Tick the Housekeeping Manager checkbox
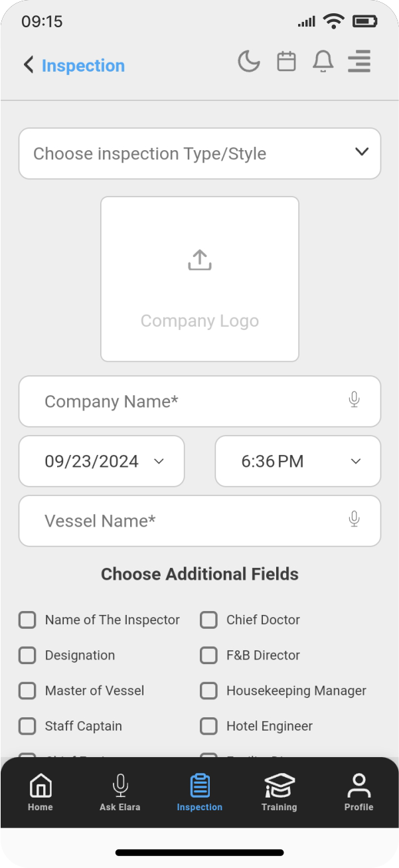399x868 pixels. point(208,691)
